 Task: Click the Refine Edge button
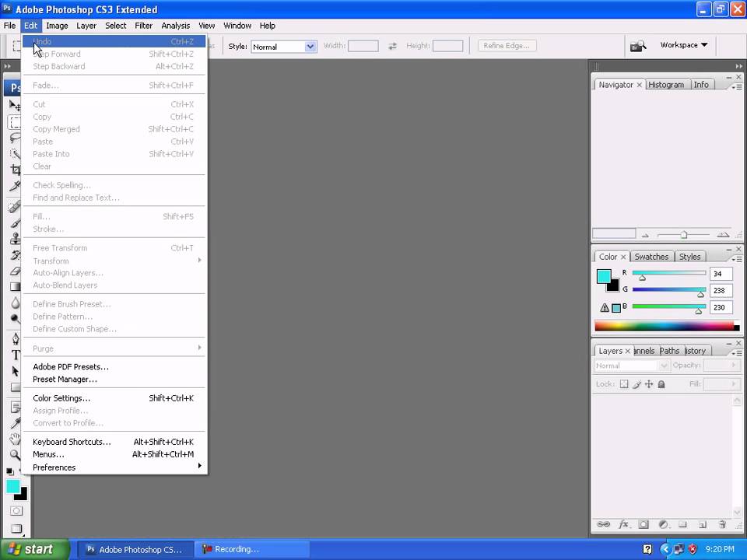[x=507, y=46]
